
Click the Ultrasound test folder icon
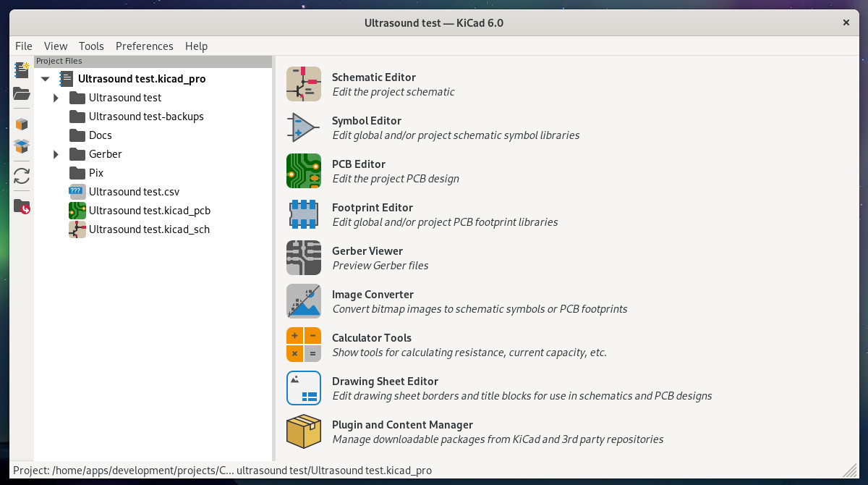pos(77,98)
